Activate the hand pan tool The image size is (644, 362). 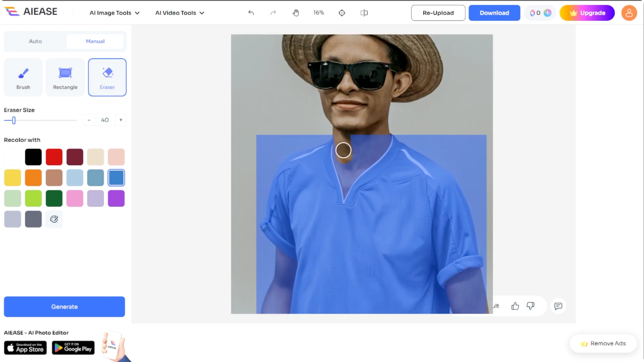[x=296, y=13]
